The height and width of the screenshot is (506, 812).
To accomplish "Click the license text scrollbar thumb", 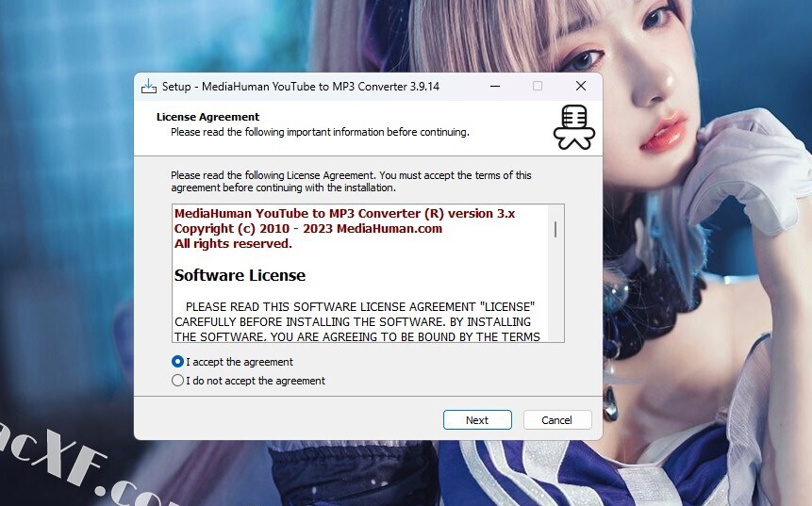I will 555,230.
